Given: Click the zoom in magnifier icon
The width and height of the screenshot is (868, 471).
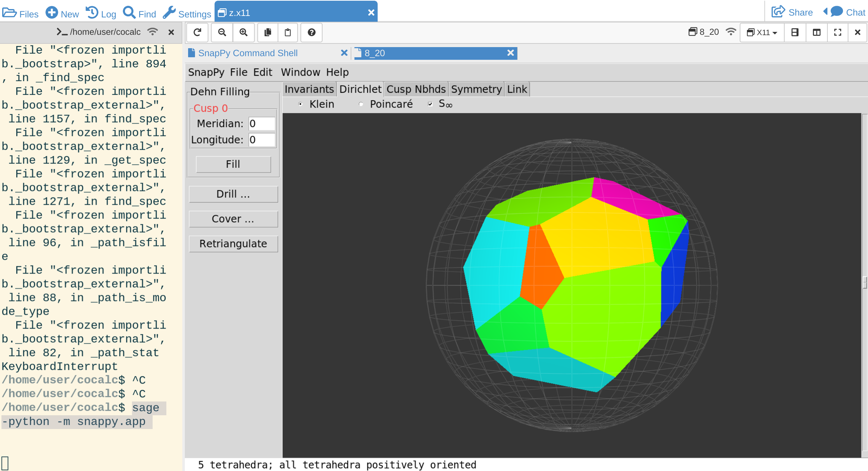Looking at the screenshot, I should (x=244, y=33).
